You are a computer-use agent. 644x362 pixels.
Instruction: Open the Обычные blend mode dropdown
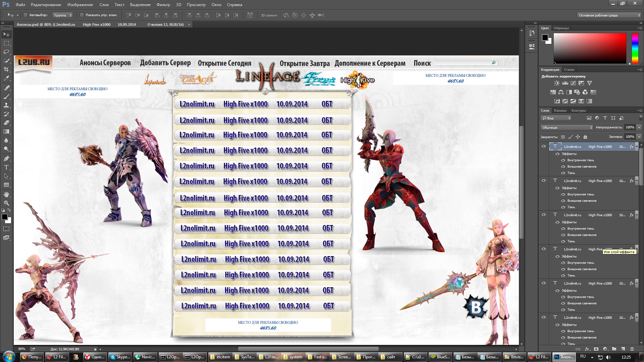(567, 127)
